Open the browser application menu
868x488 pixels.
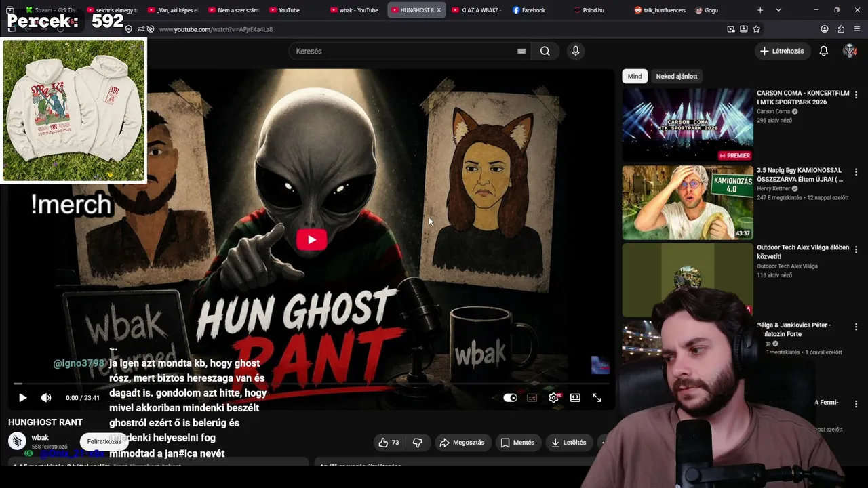tap(857, 29)
